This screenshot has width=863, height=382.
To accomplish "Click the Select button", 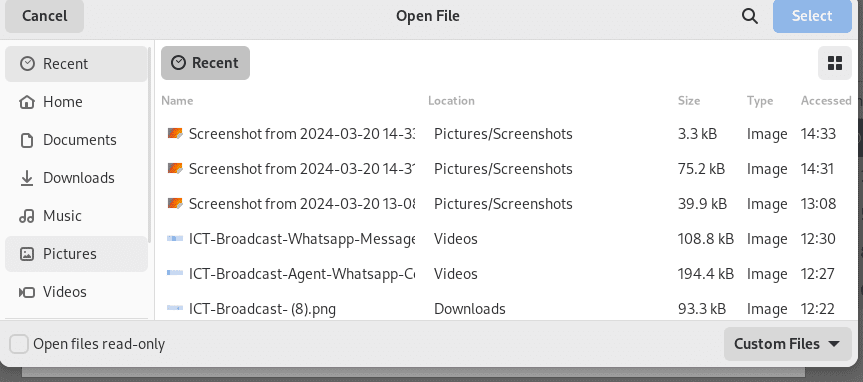I will pyautogui.click(x=812, y=16).
